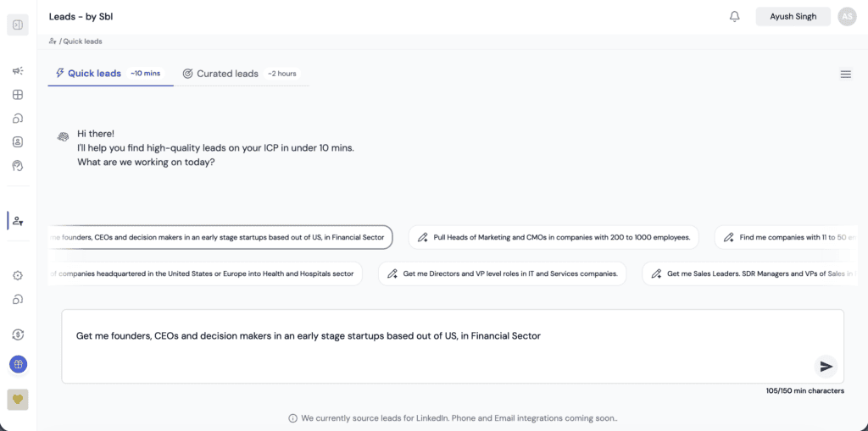Image resolution: width=868 pixels, height=431 pixels.
Task: Open the head profile icon in sidebar
Action: click(18, 165)
